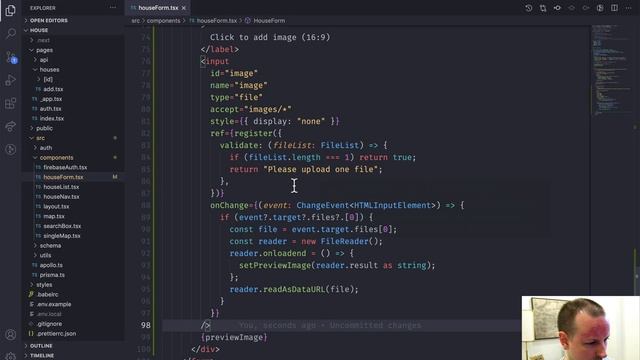This screenshot has height=360, width=640.
Task: Open Explorer more actions ellipsis
Action: [x=113, y=8]
